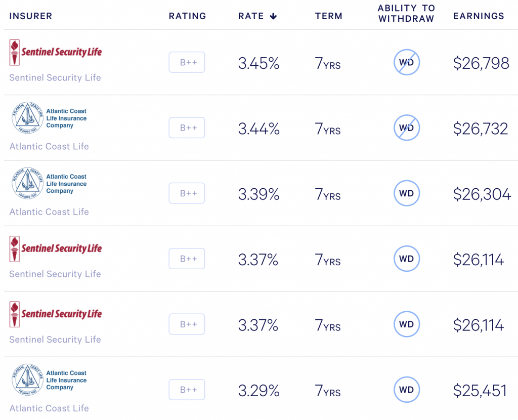Click the WD icon beside the 3.39% rate
Image resolution: width=518 pixels, height=420 pixels.
tap(406, 193)
